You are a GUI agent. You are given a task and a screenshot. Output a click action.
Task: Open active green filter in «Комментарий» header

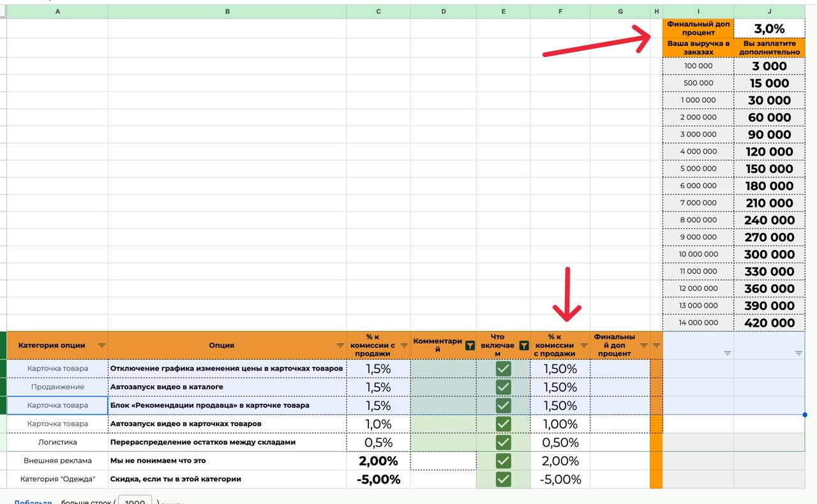tap(470, 346)
